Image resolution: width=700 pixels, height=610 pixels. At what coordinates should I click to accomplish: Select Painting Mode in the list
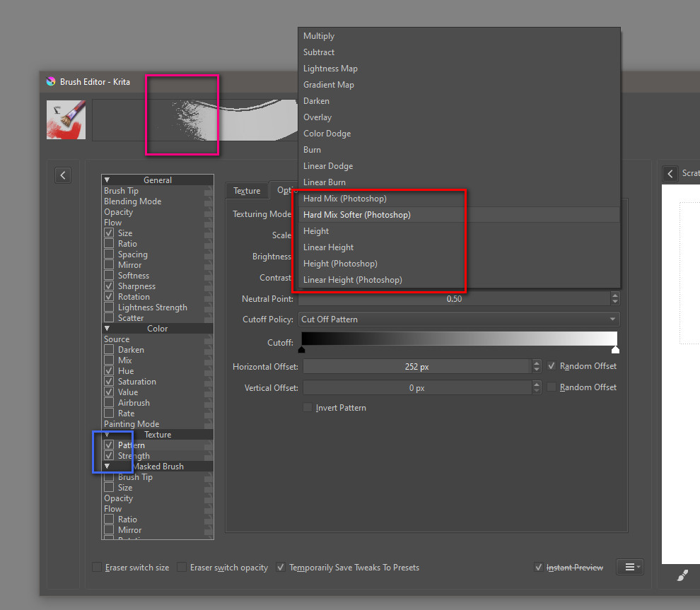pos(132,424)
